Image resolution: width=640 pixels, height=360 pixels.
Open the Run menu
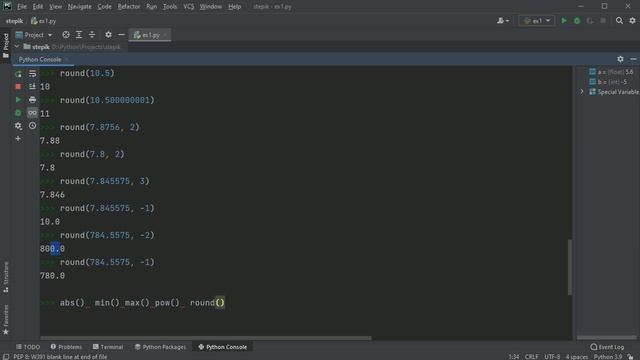(151, 7)
